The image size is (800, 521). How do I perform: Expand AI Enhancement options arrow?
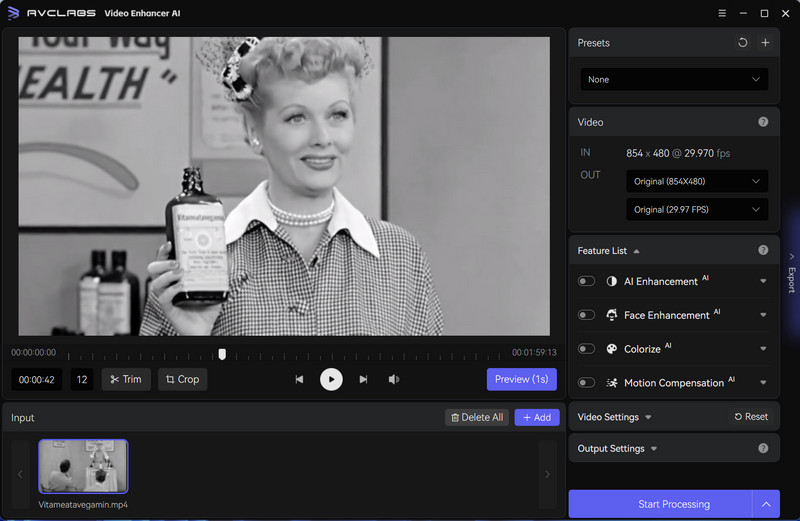[x=763, y=281]
